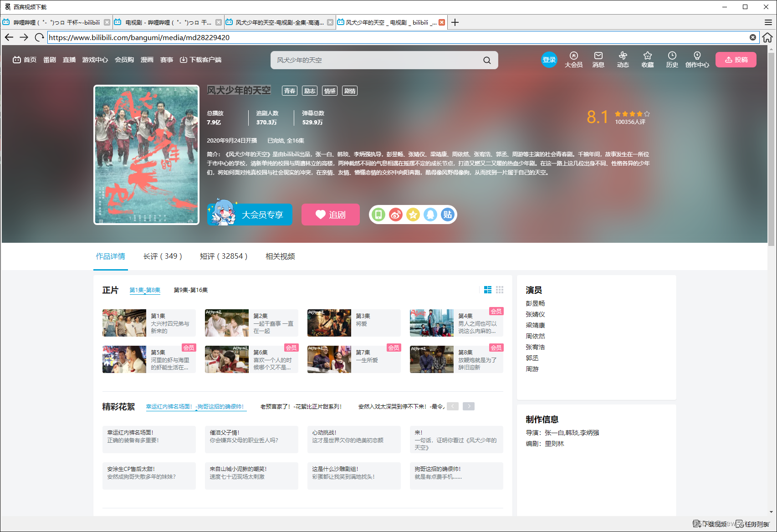Open the 历史 history clock icon
Screen dimensions: 777x532
click(x=672, y=60)
